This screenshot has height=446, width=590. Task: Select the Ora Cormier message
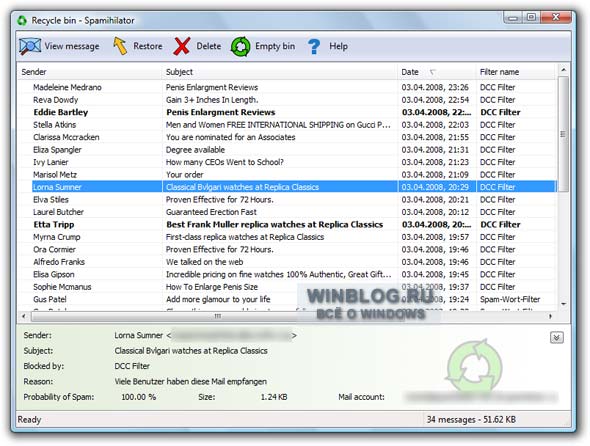[287, 249]
